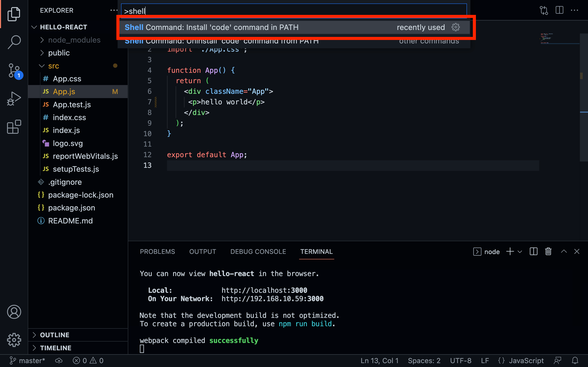Click the command palette input field
Viewport: 588px width, 367px height.
292,11
